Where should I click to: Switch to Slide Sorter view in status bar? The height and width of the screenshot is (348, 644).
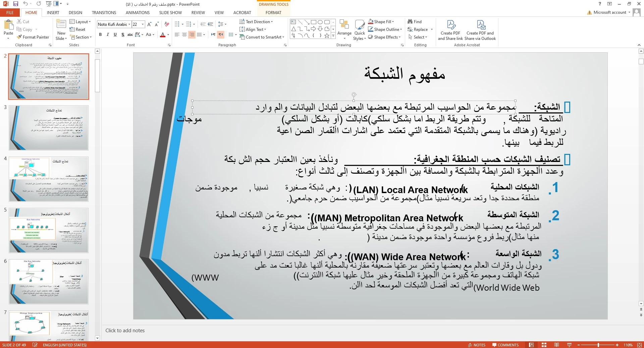click(x=544, y=345)
